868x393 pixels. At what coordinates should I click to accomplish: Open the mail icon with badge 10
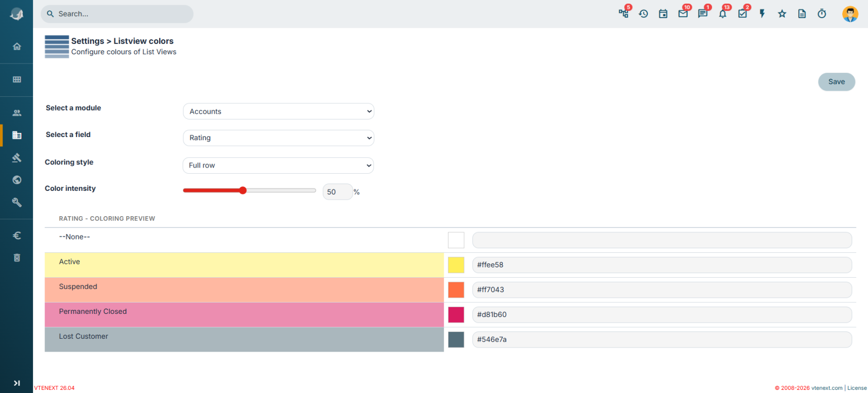tap(684, 13)
